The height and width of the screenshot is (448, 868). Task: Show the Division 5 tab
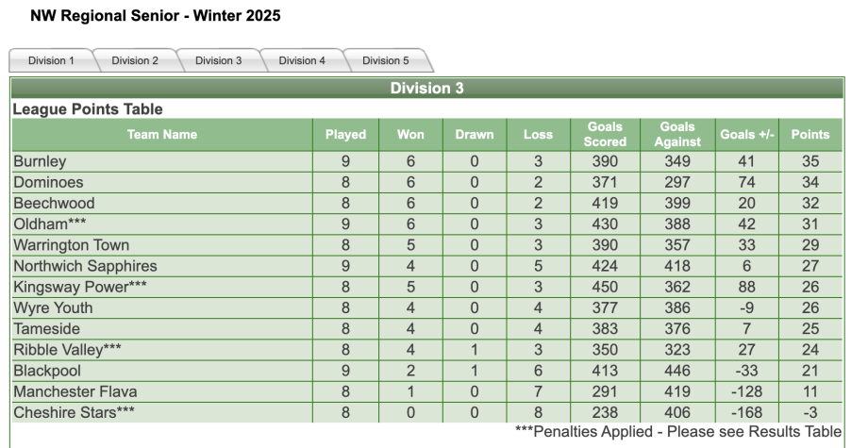(x=386, y=60)
